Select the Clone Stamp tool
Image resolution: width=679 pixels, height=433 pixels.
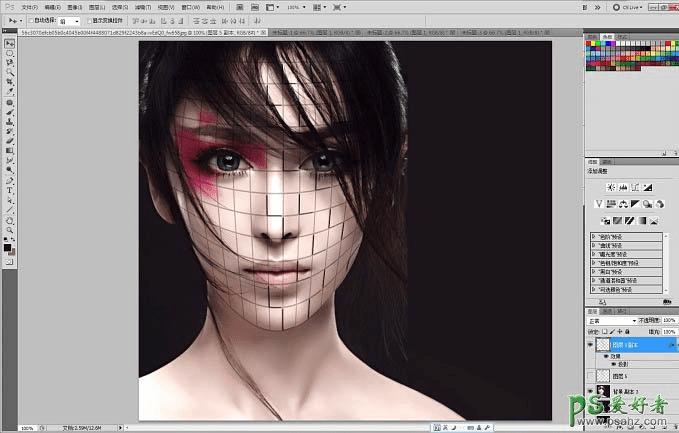coord(9,121)
